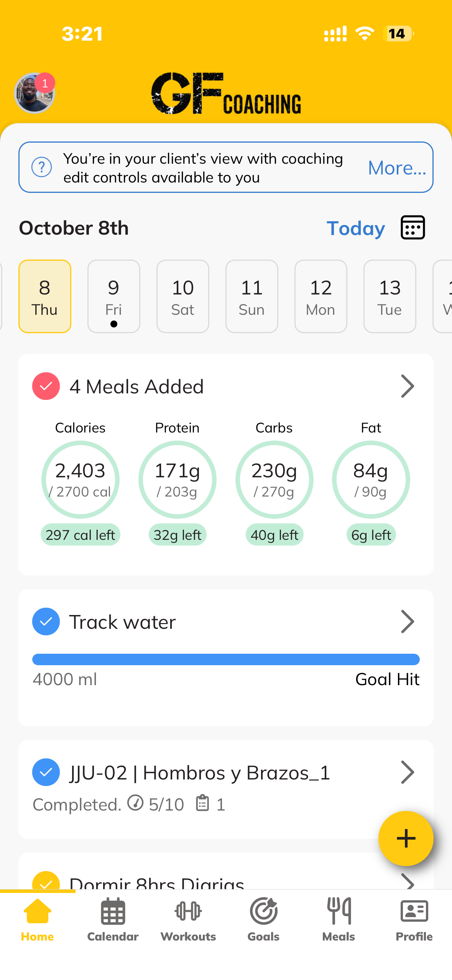Jump to Today

(x=356, y=229)
